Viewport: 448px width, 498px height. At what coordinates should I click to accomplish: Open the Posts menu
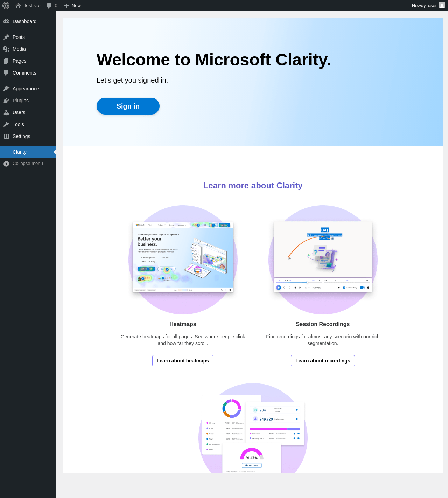pyautogui.click(x=28, y=37)
